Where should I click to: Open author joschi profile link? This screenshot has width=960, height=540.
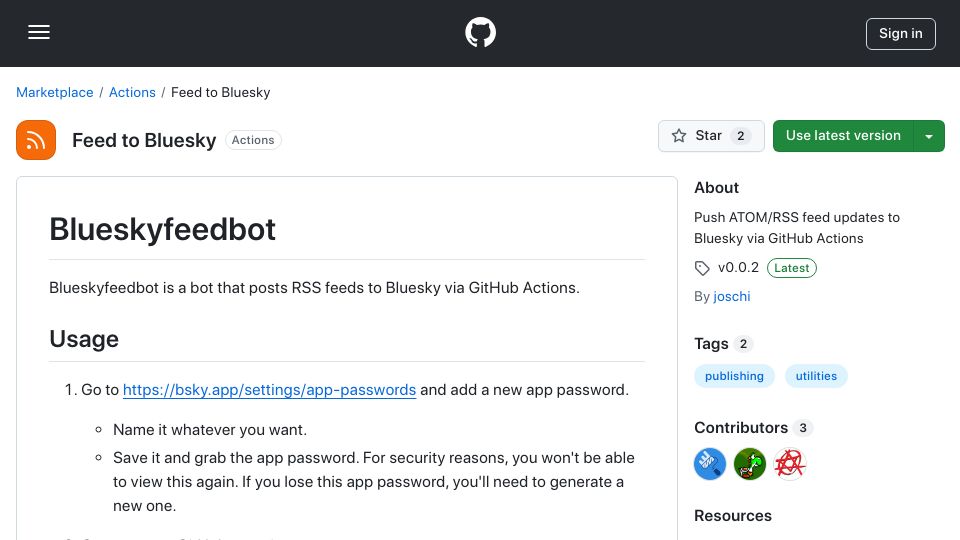[x=732, y=296]
